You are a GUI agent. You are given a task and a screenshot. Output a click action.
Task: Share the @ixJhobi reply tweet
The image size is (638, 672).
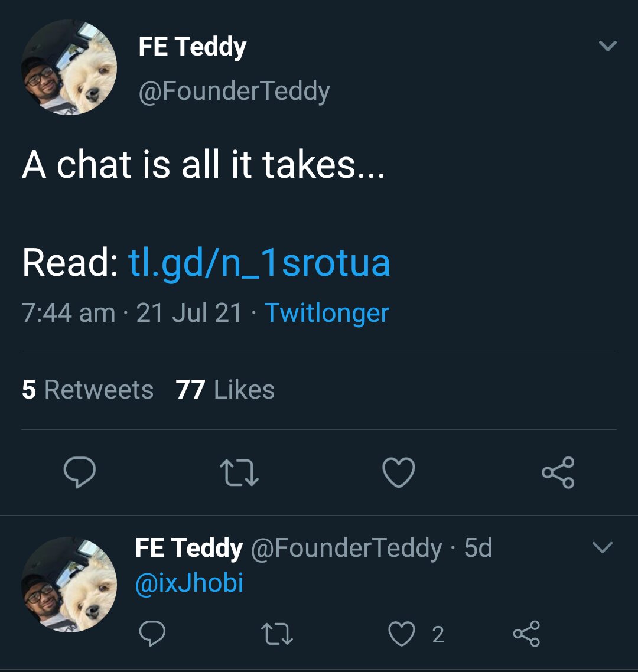coord(526,634)
